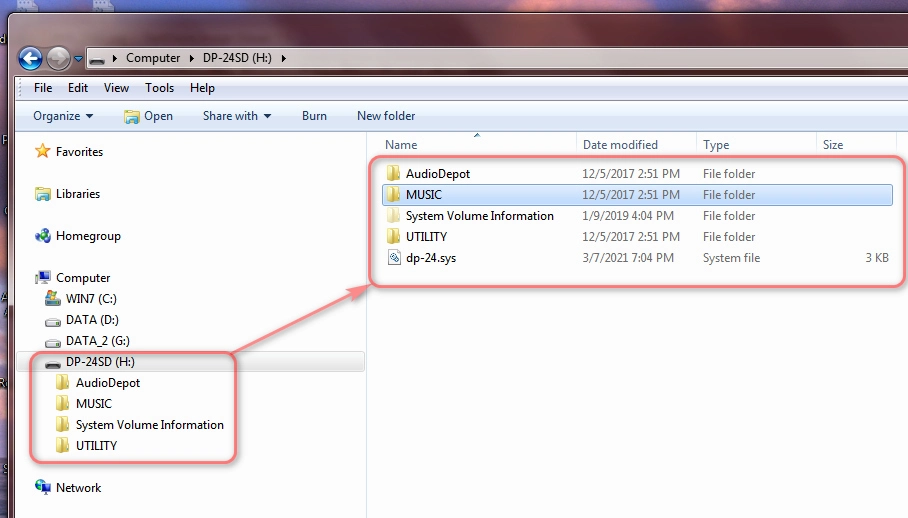Select the dp-24.sys system file
The height and width of the screenshot is (518, 908).
tap(431, 258)
